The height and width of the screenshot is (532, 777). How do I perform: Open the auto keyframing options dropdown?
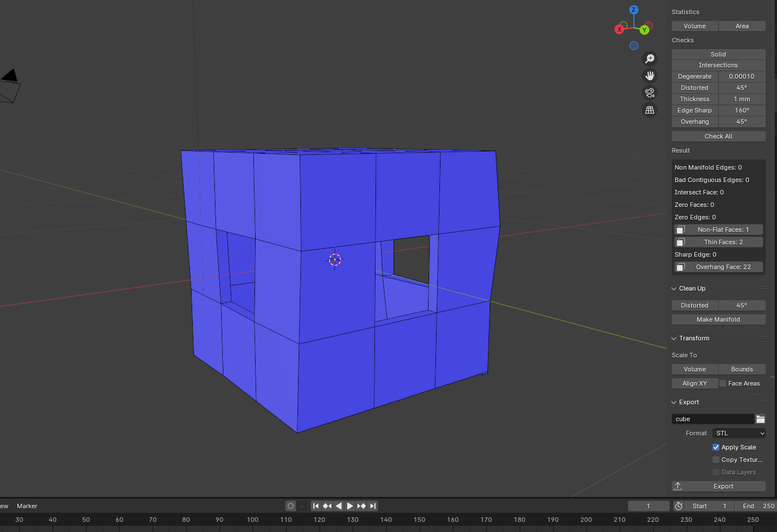tap(301, 506)
